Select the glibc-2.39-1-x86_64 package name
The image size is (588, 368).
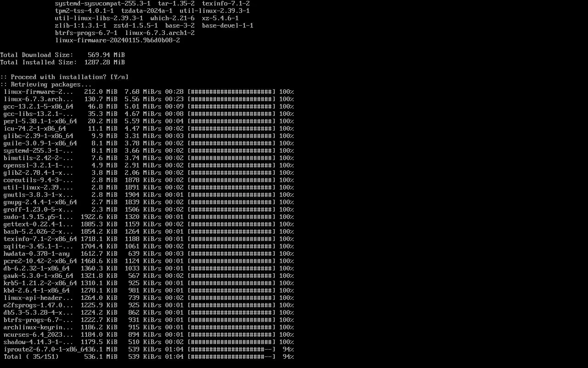point(39,136)
